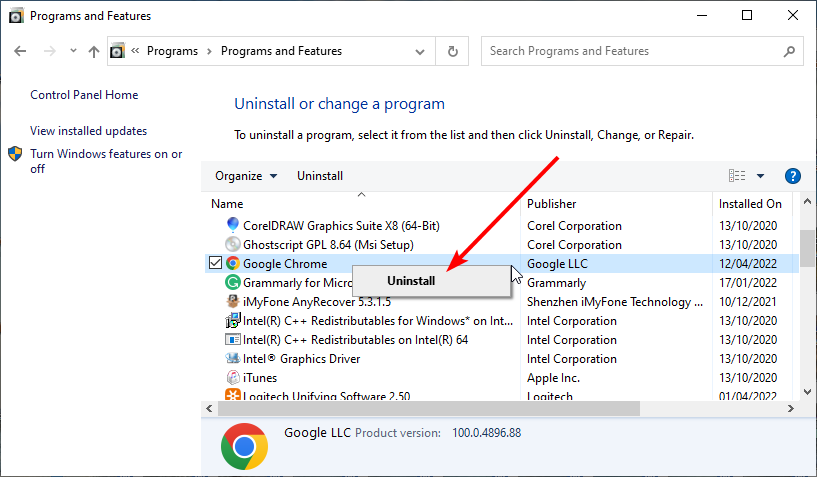Sort by the Installed On column header
This screenshot has height=477, width=817.
pyautogui.click(x=752, y=204)
